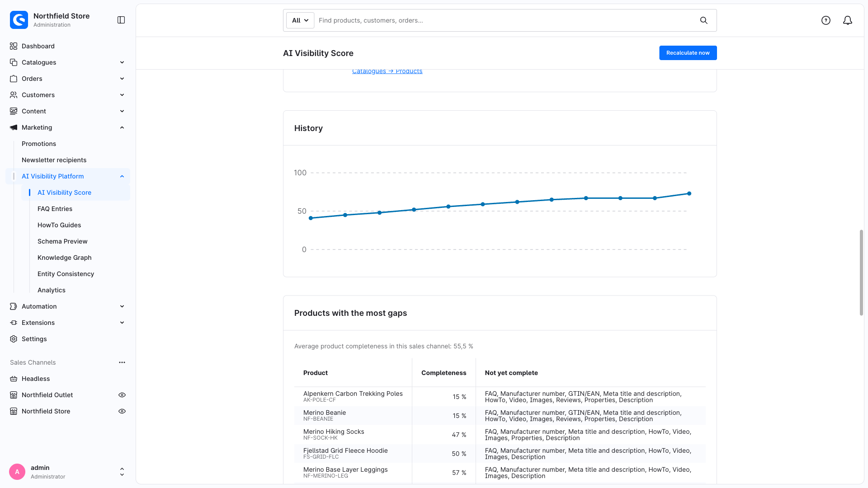The image size is (868, 488).
Task: Click the last data point on History chart
Action: pos(689,193)
